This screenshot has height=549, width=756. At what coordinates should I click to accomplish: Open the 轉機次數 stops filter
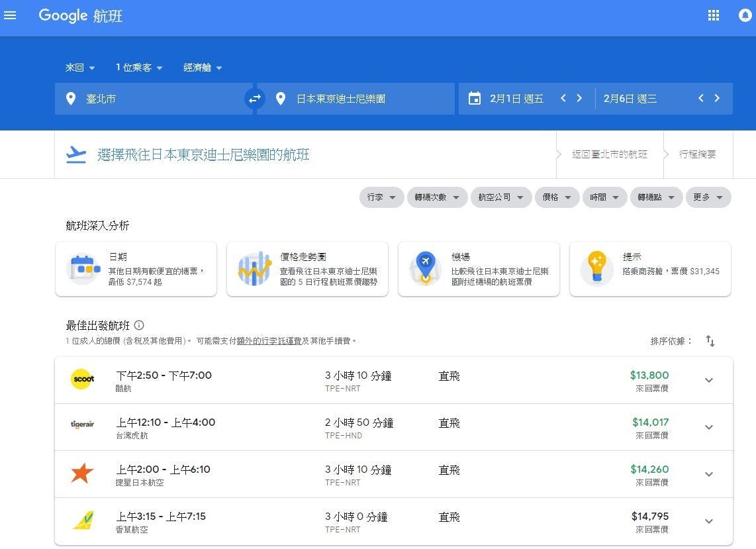click(437, 197)
